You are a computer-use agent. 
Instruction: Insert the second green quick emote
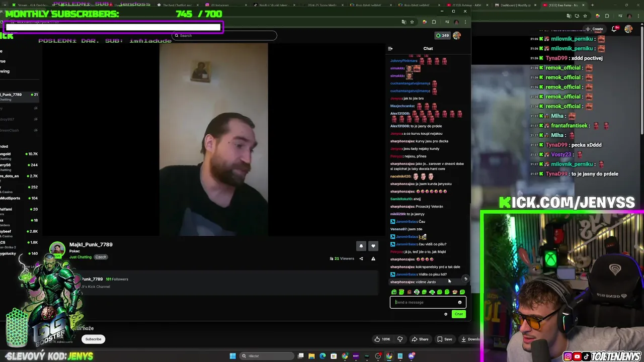401,292
